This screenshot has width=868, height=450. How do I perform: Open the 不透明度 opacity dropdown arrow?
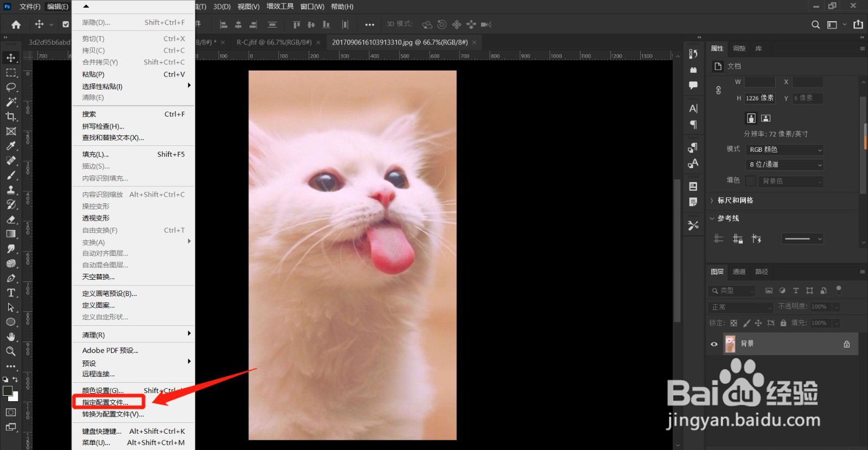[836, 307]
